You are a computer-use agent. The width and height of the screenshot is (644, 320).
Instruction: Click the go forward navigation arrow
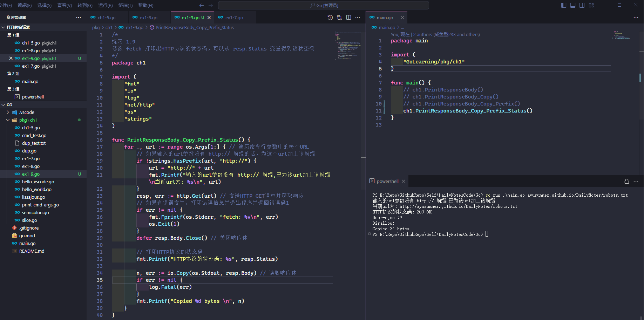click(x=211, y=5)
